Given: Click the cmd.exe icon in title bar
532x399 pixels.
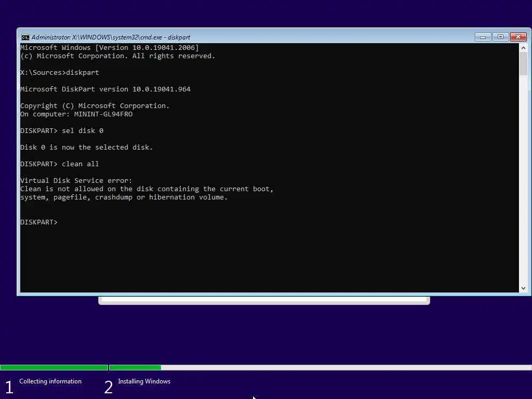Looking at the screenshot, I should [x=25, y=37].
